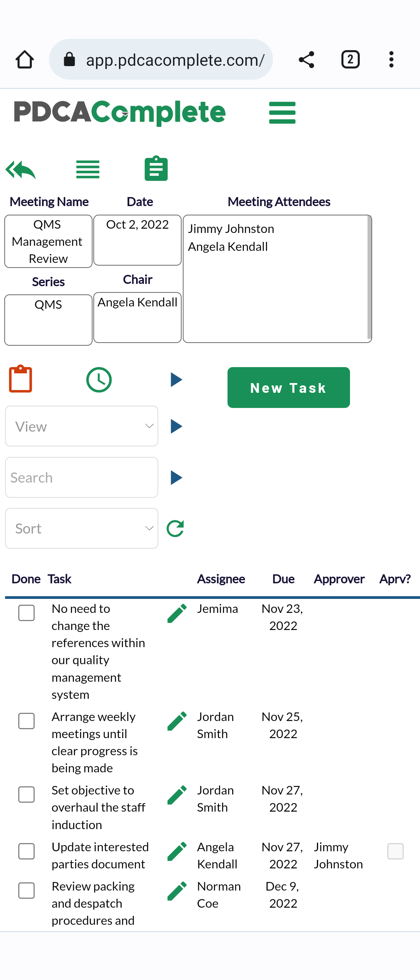Click the blue arrow next to Search
Screen dimensions: 420x980
tap(177, 478)
